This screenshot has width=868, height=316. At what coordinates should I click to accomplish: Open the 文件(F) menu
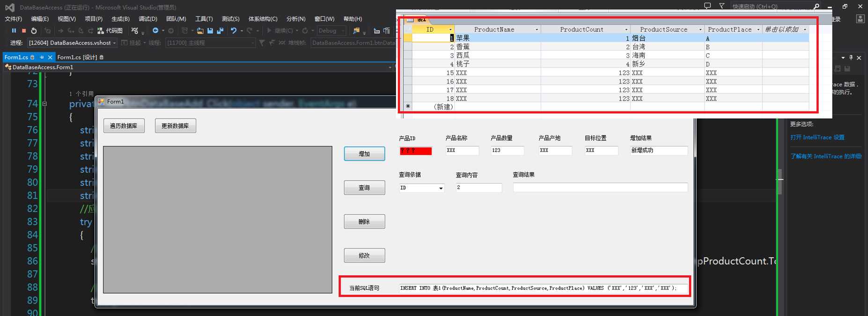click(x=14, y=19)
